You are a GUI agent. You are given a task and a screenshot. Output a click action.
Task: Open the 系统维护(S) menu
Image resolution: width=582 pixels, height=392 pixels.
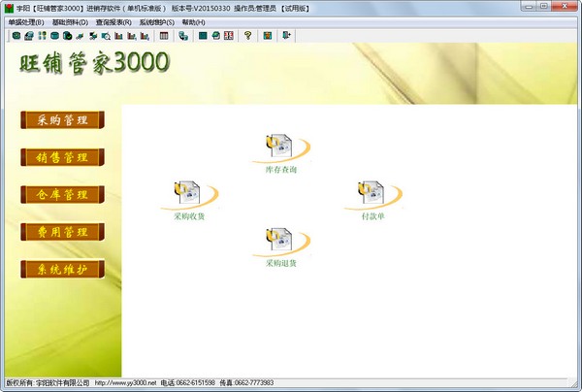click(x=156, y=22)
